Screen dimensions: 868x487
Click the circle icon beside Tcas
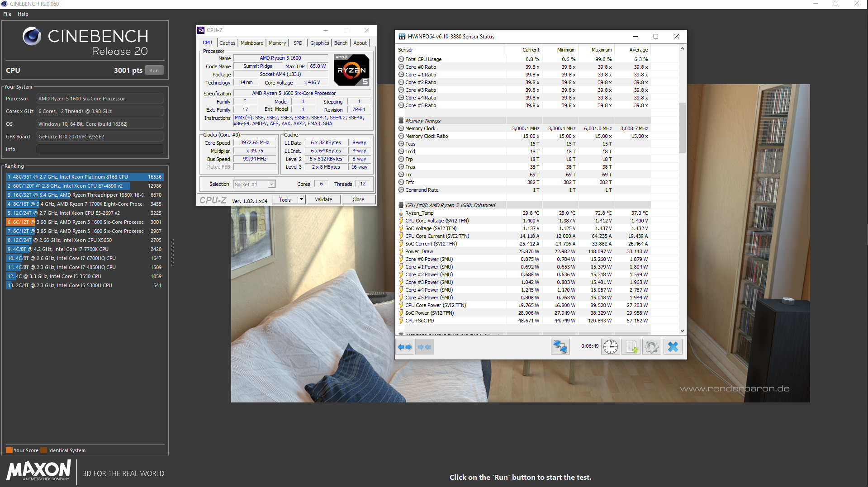pyautogui.click(x=401, y=144)
